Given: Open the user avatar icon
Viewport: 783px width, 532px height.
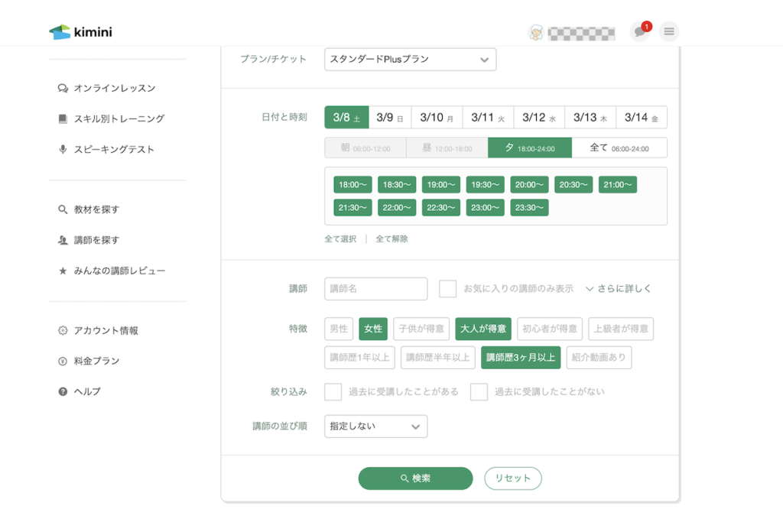Looking at the screenshot, I should [536, 33].
